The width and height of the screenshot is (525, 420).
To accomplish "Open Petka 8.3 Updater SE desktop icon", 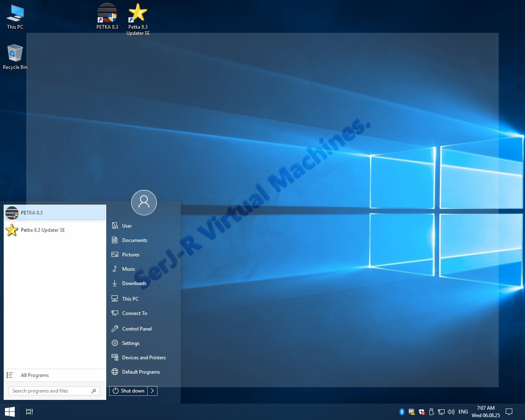I will click(x=138, y=14).
